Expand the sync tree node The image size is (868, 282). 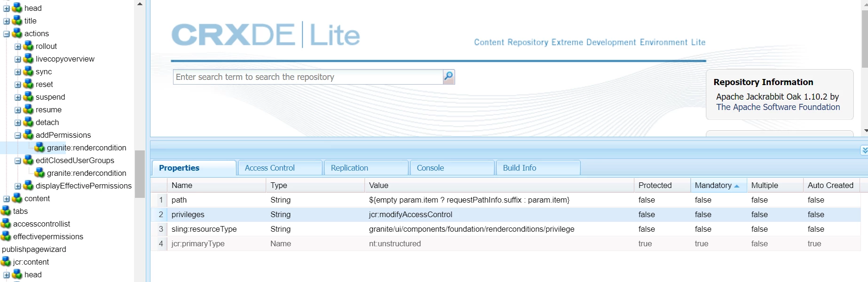[x=18, y=72]
